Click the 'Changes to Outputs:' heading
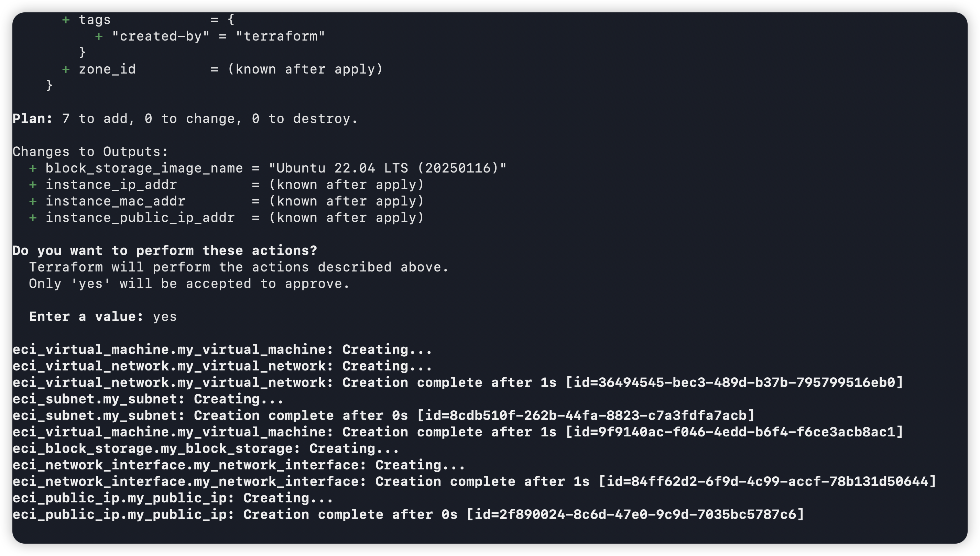This screenshot has width=980, height=556. coord(90,152)
